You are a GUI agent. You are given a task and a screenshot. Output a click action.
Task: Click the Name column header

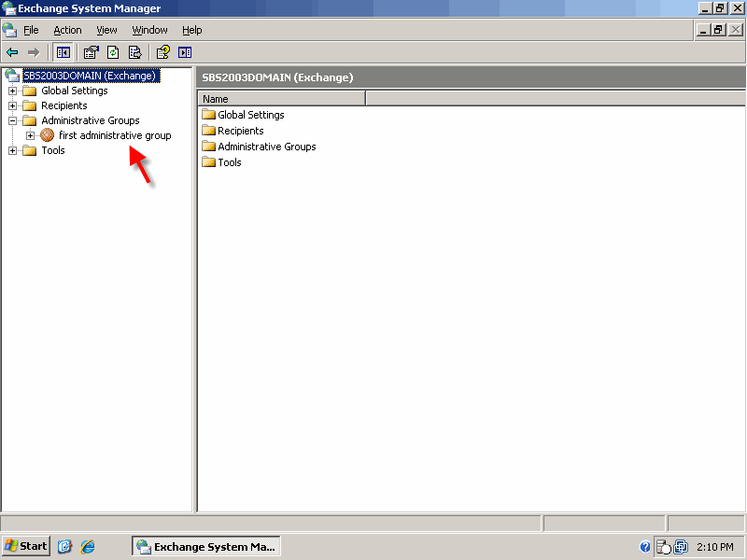point(282,99)
